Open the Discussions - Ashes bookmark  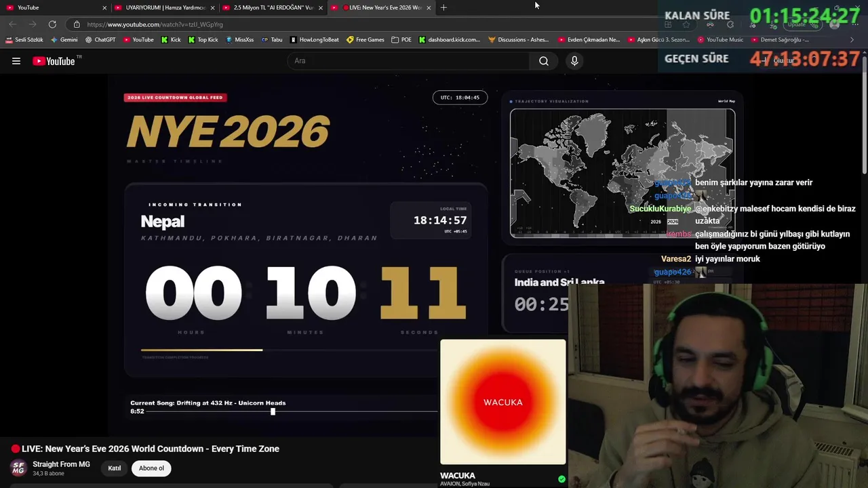click(519, 40)
